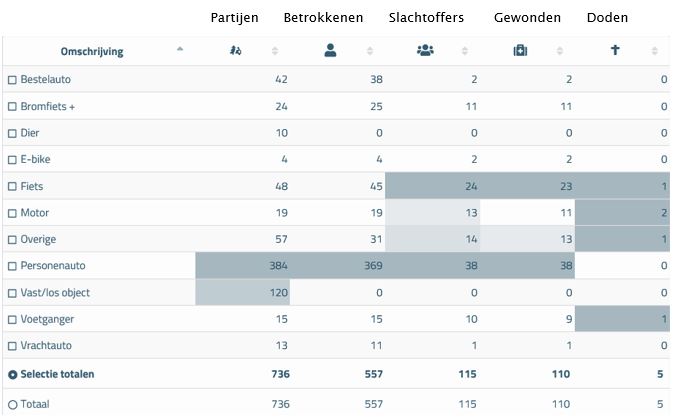Enable the Fiets row checkbox
This screenshot has width=674, height=418.
point(12,187)
